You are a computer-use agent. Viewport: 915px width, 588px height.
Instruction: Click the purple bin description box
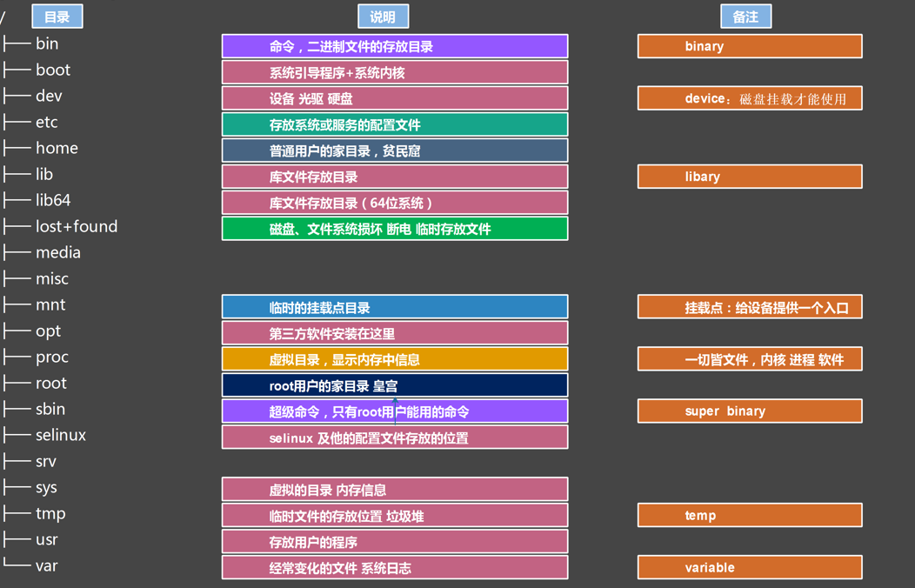(x=395, y=46)
